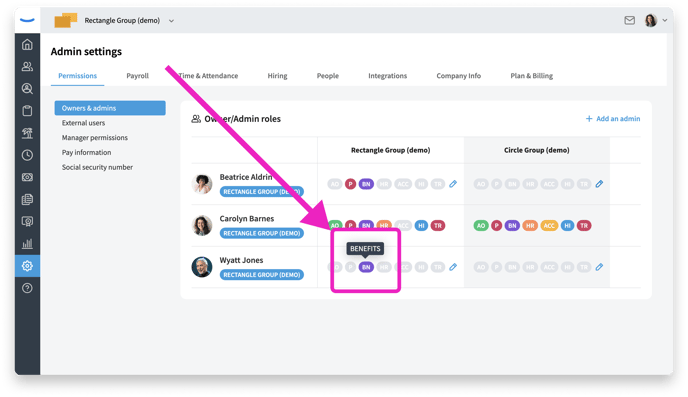Viewport: 688px width, 397px height.
Task: Toggle Carolyn Barnes's Circle Group ACC badge
Action: (549, 225)
